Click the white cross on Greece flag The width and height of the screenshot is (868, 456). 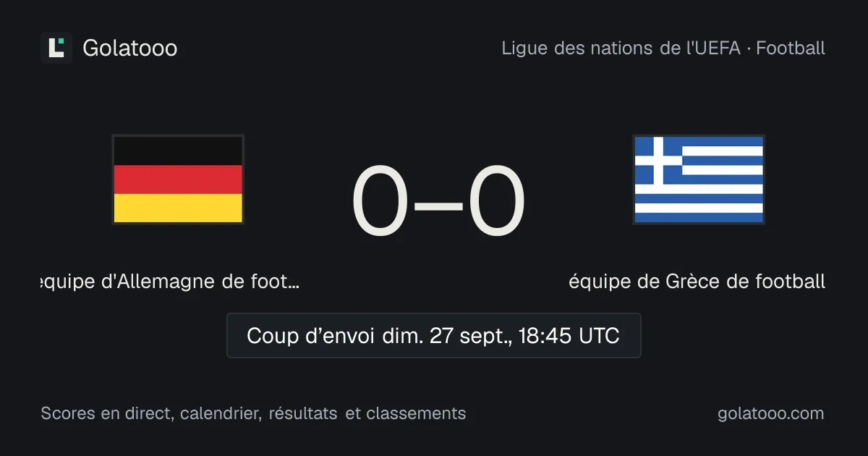click(658, 160)
